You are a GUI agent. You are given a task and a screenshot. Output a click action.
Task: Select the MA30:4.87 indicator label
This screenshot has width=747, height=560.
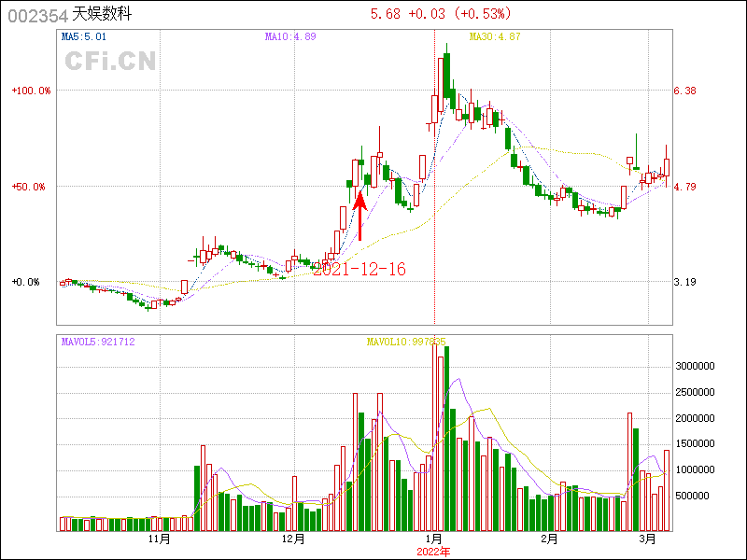494,37
